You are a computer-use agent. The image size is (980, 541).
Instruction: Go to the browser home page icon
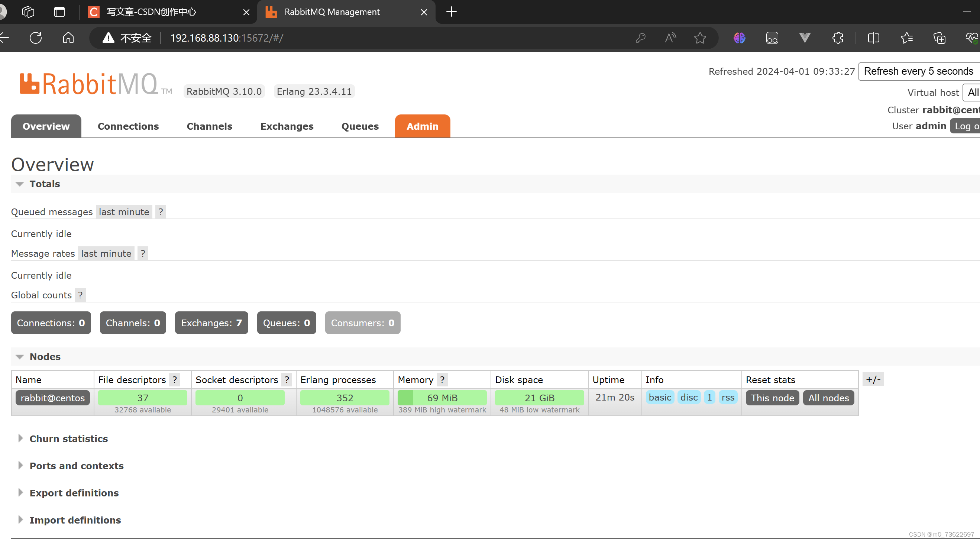pyautogui.click(x=68, y=38)
